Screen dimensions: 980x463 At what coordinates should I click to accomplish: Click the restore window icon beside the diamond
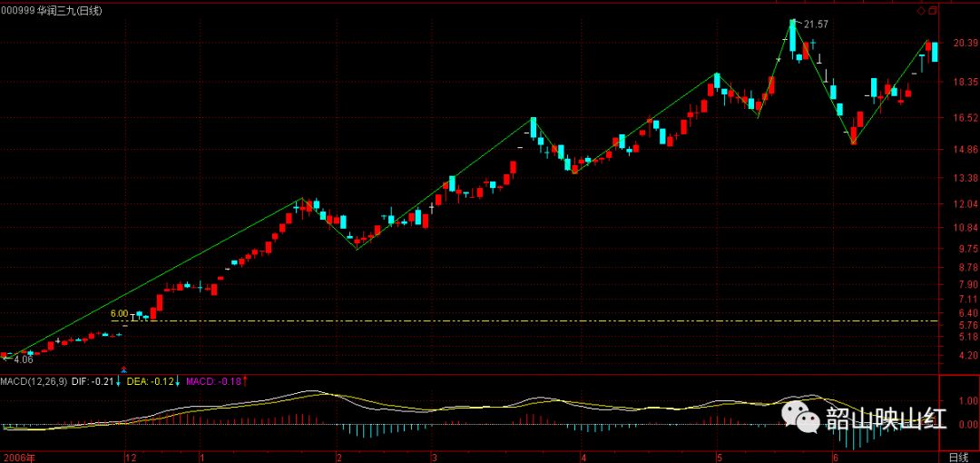[x=933, y=11]
